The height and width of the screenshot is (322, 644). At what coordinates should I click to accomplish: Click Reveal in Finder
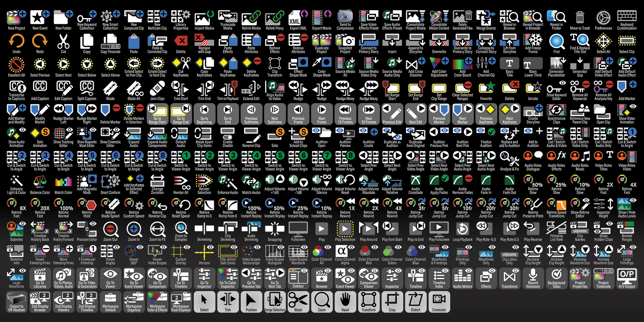tap(556, 20)
